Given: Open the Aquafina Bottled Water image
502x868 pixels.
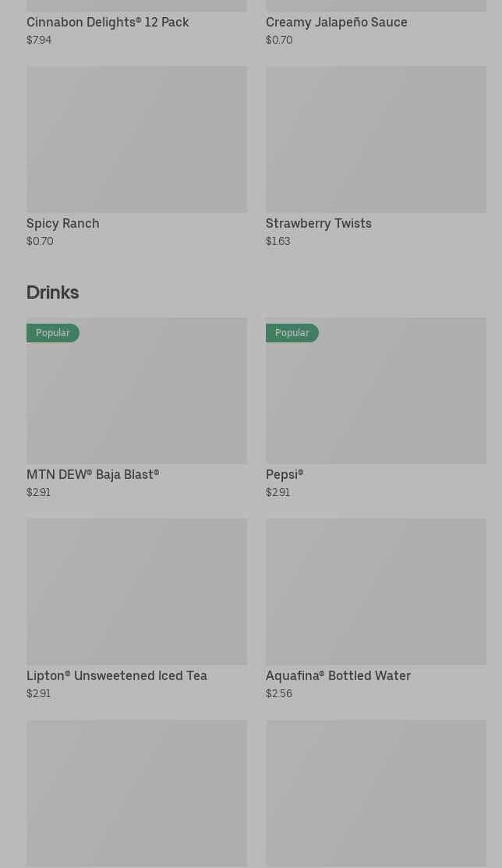Looking at the screenshot, I should tap(376, 591).
